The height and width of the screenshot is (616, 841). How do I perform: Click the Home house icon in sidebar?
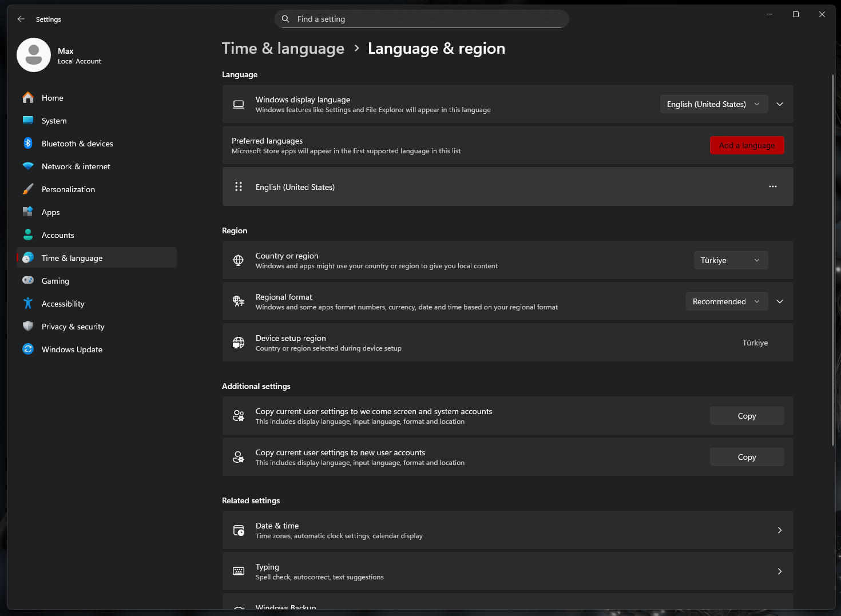(28, 98)
